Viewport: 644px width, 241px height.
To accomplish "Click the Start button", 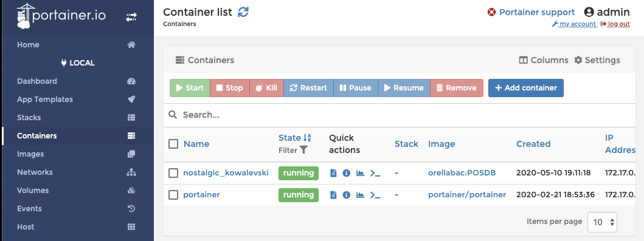I will [190, 88].
